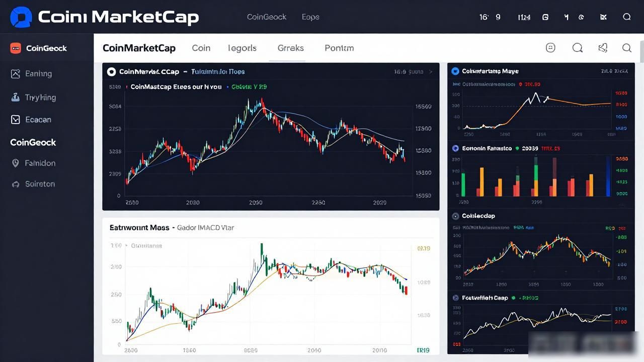Click the "CoinMastcap Etees our N you" legend
644x362 pixels.
point(176,87)
